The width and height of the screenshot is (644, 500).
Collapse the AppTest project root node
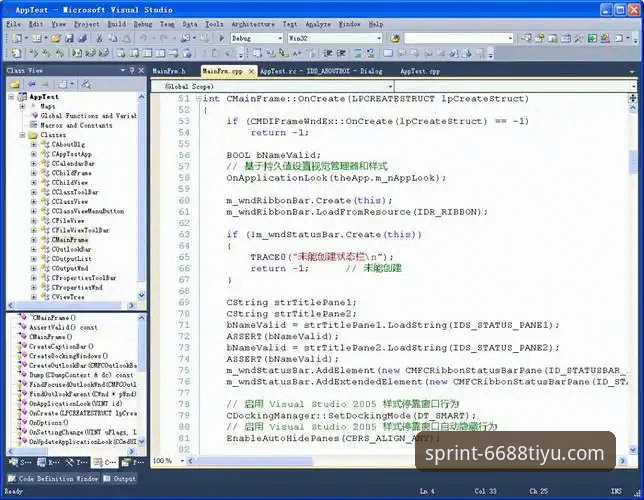tap(10, 97)
